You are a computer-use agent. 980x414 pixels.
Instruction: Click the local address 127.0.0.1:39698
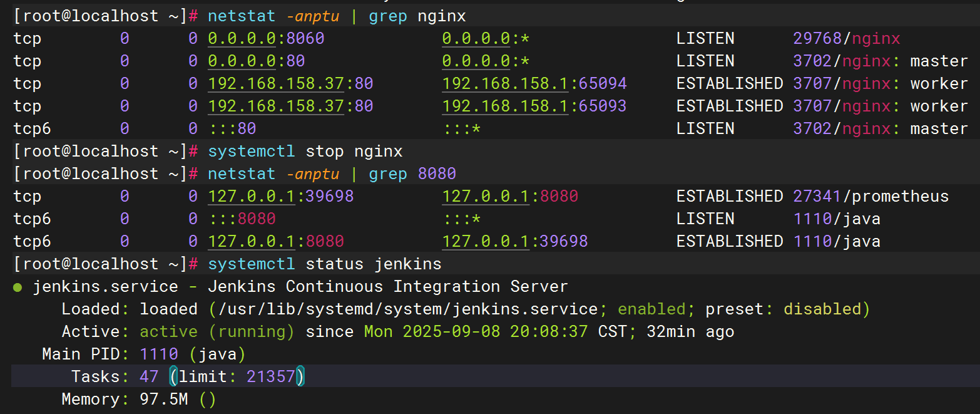click(281, 197)
